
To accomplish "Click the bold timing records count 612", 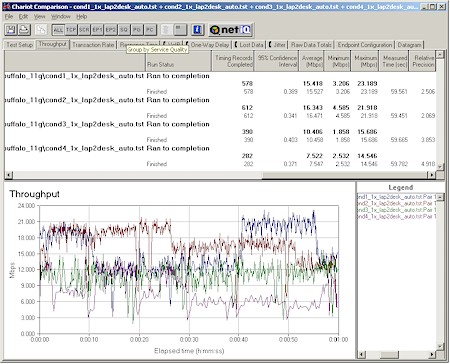I will 247,108.
